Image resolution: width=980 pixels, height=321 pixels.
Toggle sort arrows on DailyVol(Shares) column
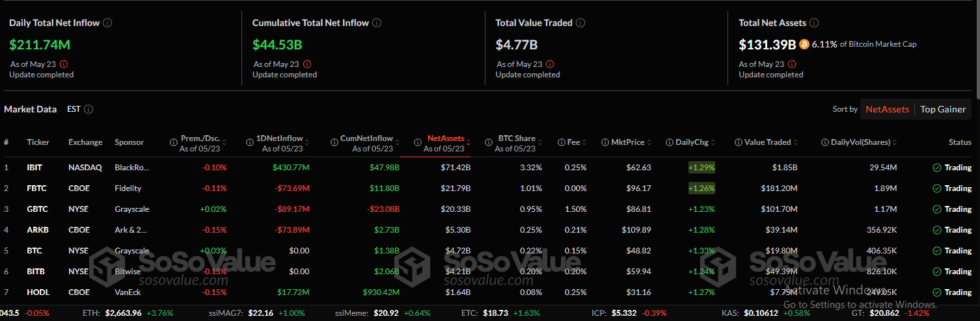pos(896,142)
